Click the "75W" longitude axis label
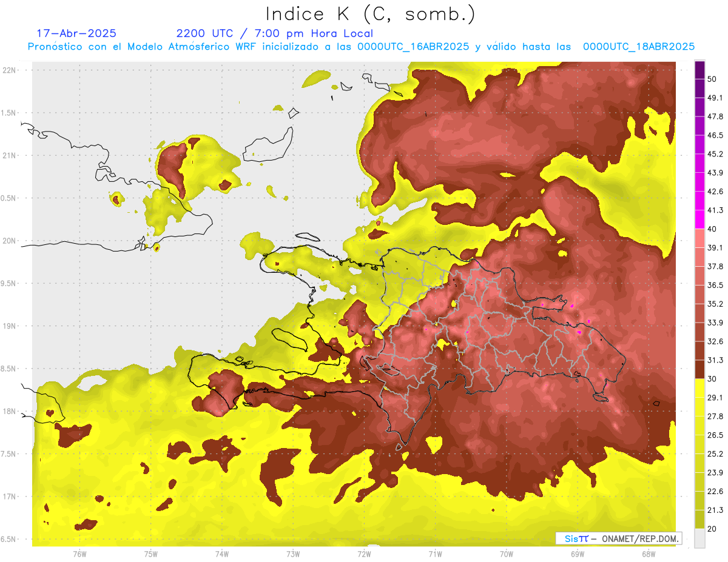Viewport: 728px width, 562px height. coord(151,554)
